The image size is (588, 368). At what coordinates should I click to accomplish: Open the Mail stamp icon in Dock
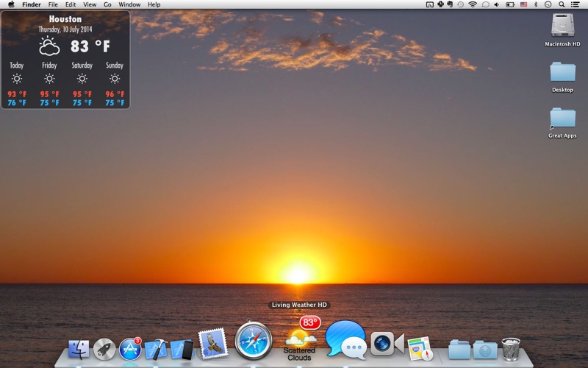[x=212, y=343]
